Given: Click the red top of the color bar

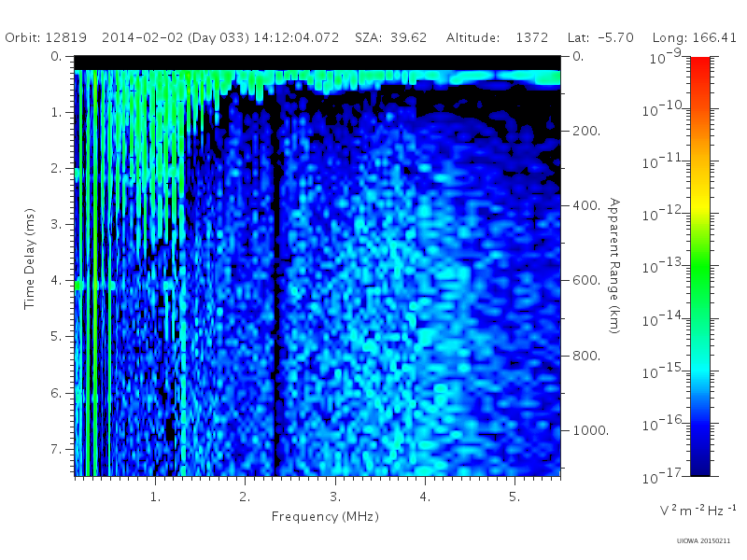Looking at the screenshot, I should pyautogui.click(x=700, y=64).
